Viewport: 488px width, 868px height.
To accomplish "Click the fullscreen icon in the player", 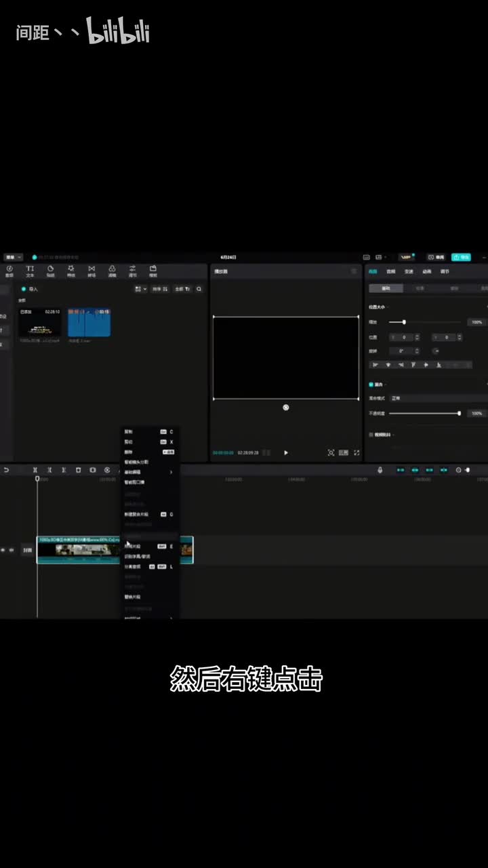I will click(357, 452).
